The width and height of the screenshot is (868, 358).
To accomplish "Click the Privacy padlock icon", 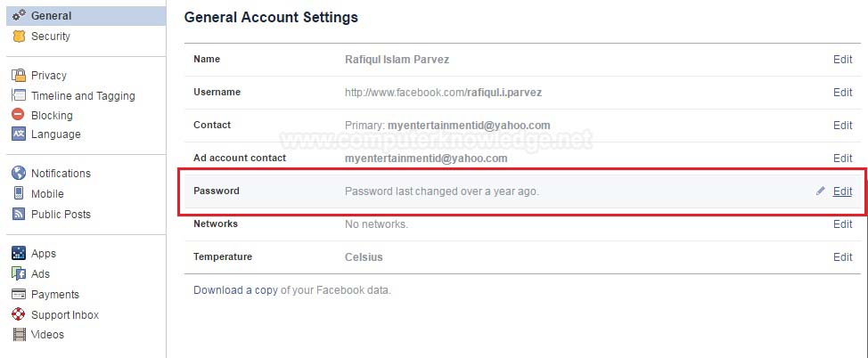I will 19,76.
